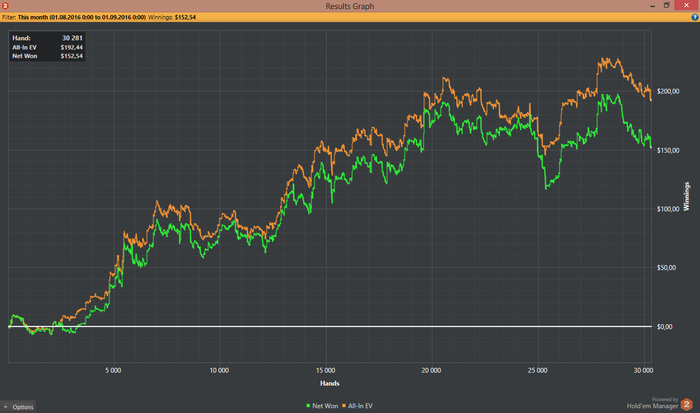Click the 5 000 hands axis label
The width and height of the screenshot is (700, 413).
pos(113,371)
